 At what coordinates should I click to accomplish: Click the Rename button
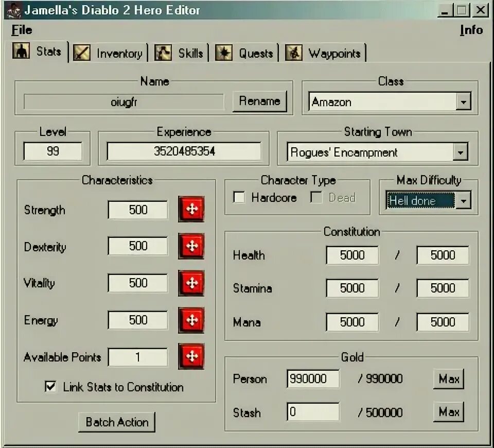(x=259, y=101)
